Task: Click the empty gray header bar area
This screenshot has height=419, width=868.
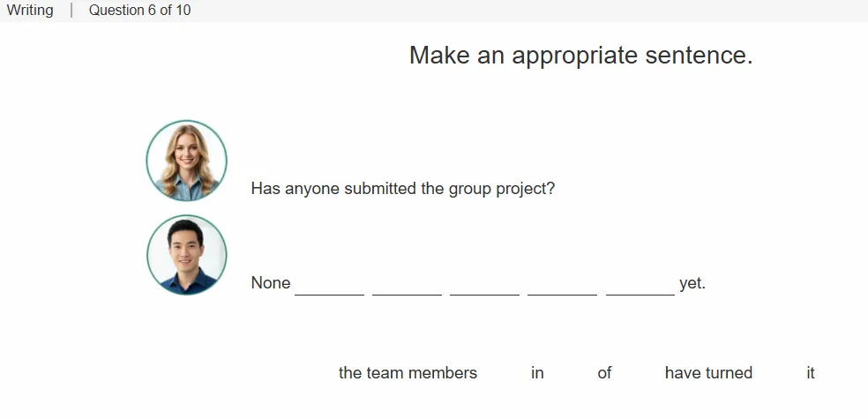Action: (x=526, y=11)
